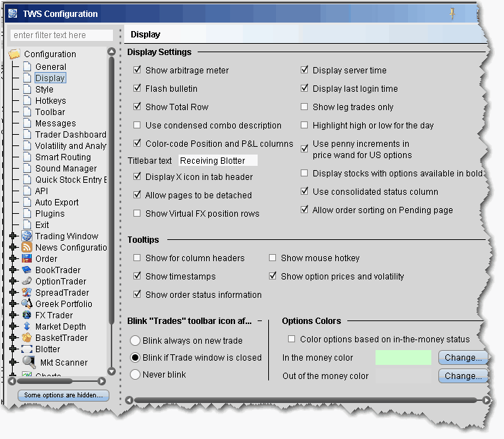Image resolution: width=504 pixels, height=439 pixels.
Task: Change the In the money color
Action: point(463,357)
